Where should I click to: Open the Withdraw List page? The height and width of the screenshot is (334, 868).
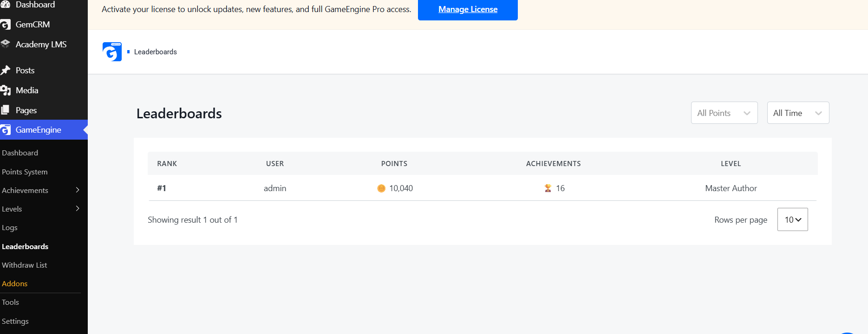point(25,265)
